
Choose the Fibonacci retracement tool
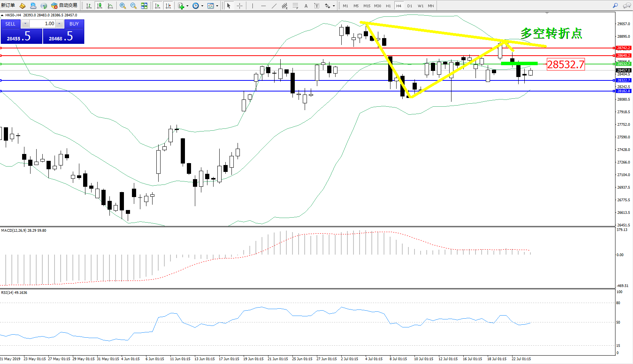295,6
